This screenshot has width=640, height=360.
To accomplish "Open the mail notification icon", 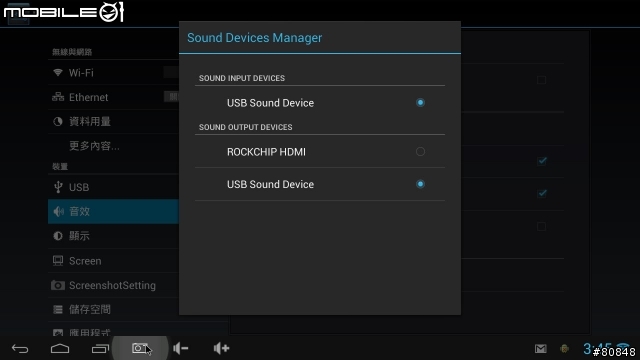I will (541, 349).
